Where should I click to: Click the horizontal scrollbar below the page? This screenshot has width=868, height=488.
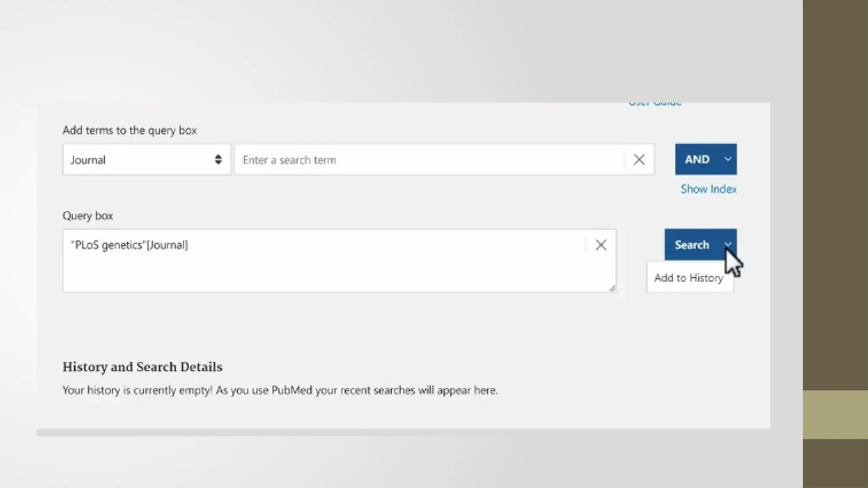(x=403, y=433)
